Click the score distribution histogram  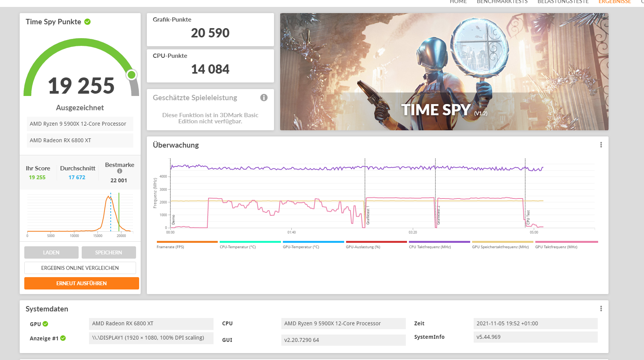80,213
